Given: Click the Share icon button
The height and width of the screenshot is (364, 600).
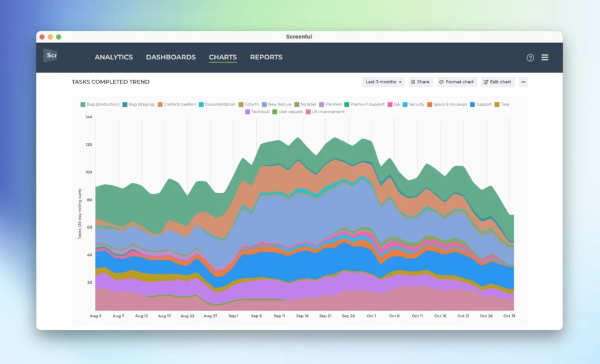Looking at the screenshot, I should [413, 82].
